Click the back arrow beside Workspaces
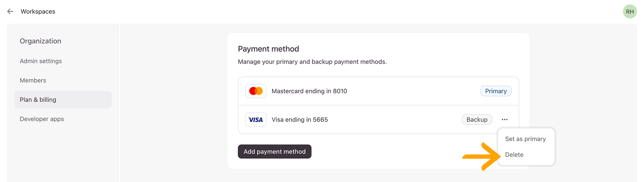This screenshot has height=182, width=644. (10, 11)
